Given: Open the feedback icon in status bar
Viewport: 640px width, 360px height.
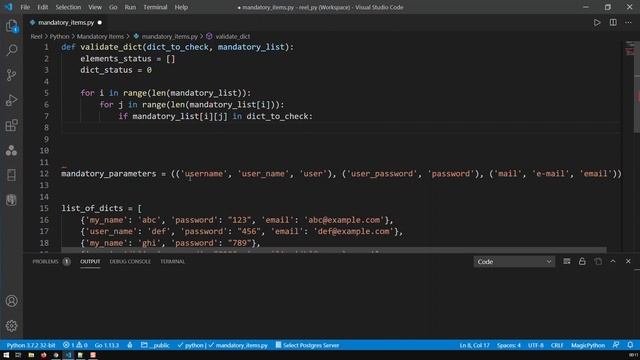Looking at the screenshot, I should tap(616, 345).
